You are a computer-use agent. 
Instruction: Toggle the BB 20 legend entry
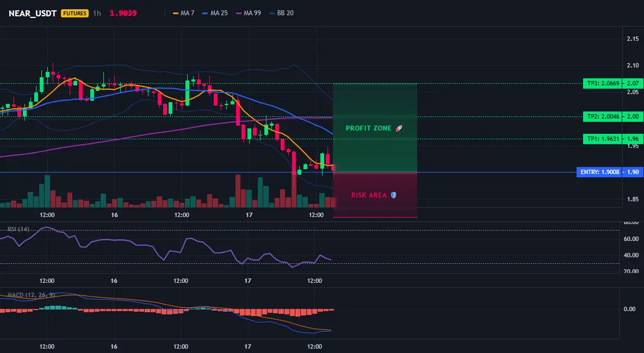[x=281, y=13]
